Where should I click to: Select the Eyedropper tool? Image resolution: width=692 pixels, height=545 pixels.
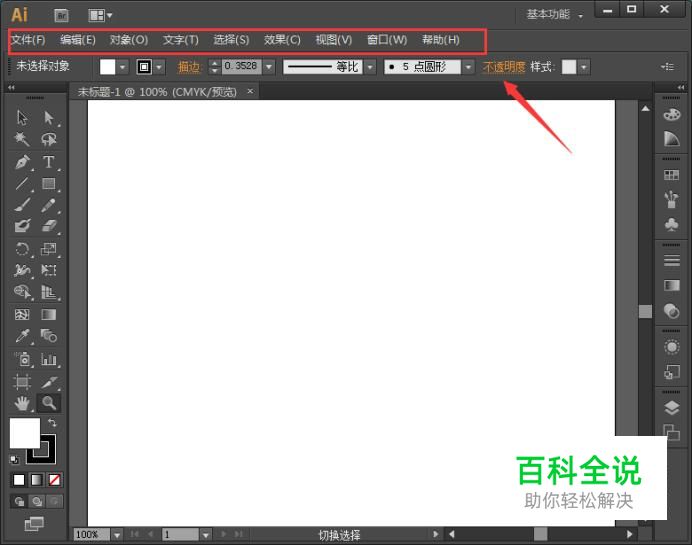click(22, 336)
